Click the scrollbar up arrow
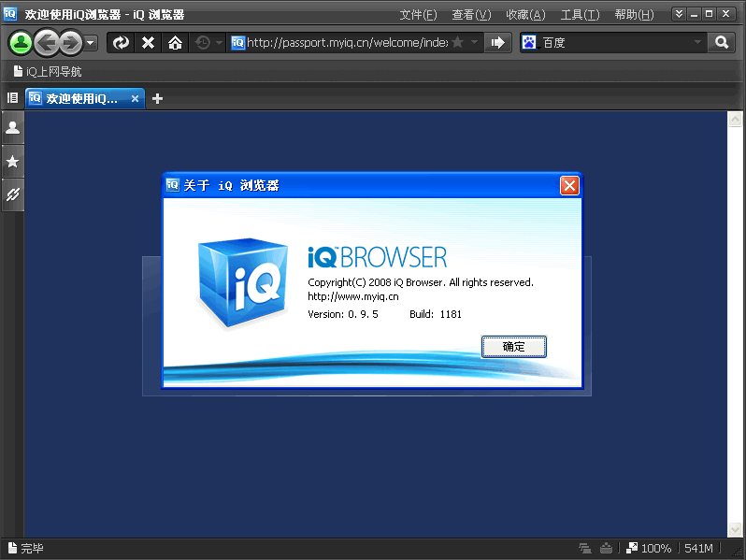This screenshot has width=746, height=560. click(x=735, y=119)
